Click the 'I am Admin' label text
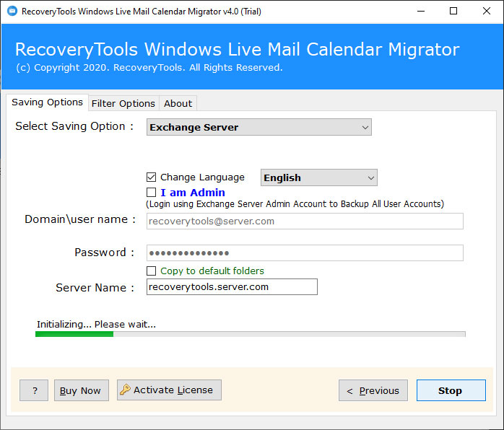 193,193
